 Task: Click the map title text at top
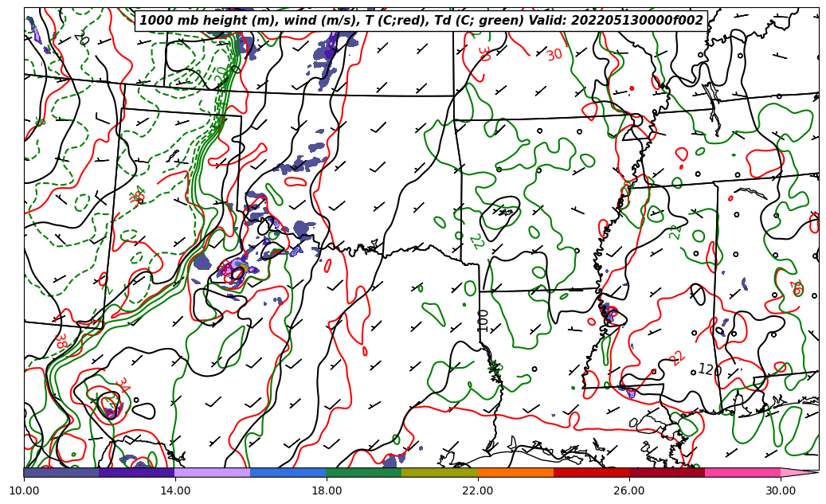(x=421, y=21)
